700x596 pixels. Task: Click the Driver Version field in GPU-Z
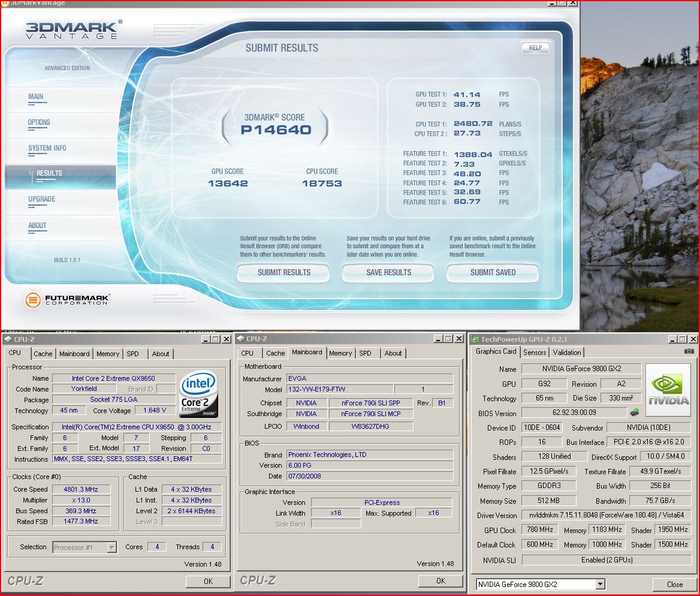(x=607, y=515)
